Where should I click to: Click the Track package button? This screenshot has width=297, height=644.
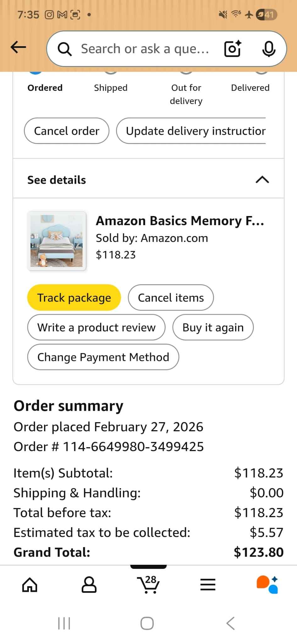74,297
